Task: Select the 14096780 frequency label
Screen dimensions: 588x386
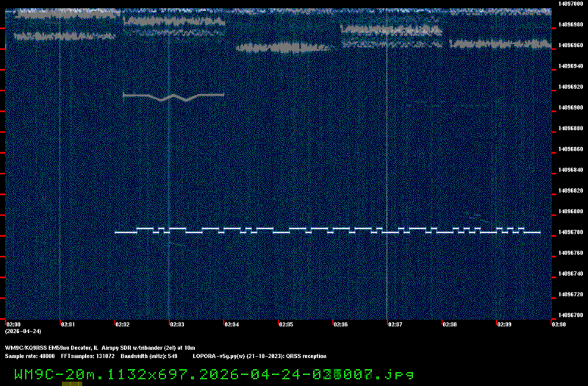Action: coord(570,232)
